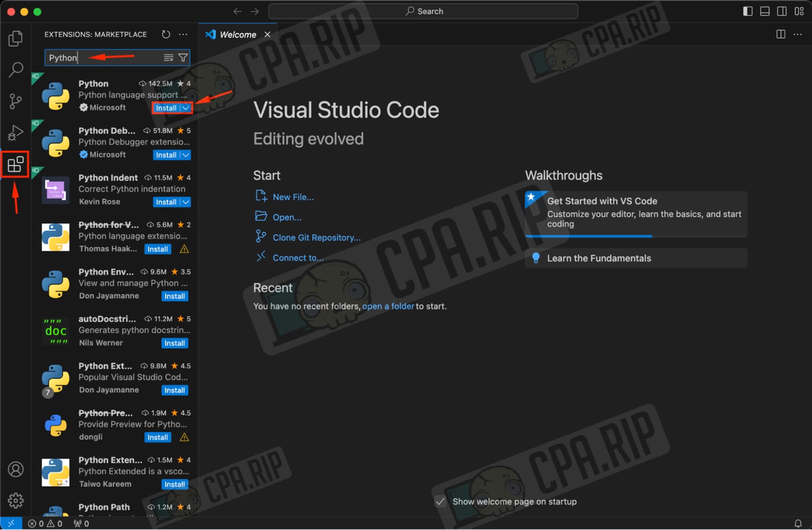Customize layout icon in title bar
This screenshot has height=530, width=812.
click(800, 11)
